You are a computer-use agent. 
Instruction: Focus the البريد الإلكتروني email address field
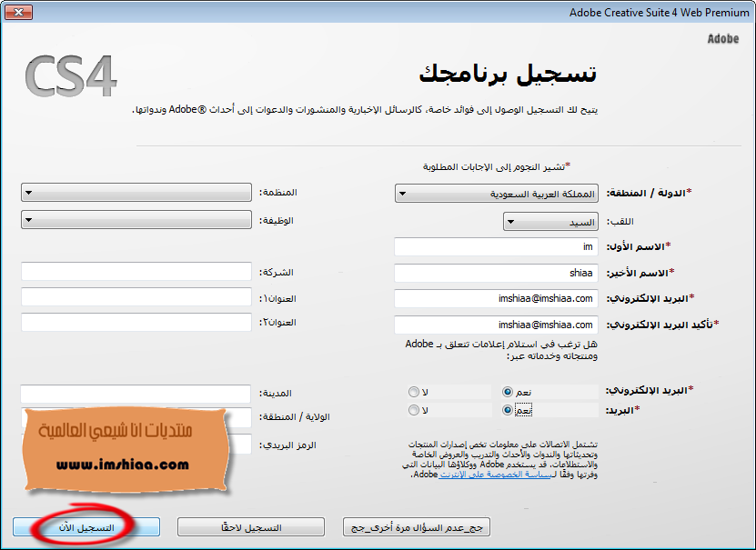(x=496, y=298)
